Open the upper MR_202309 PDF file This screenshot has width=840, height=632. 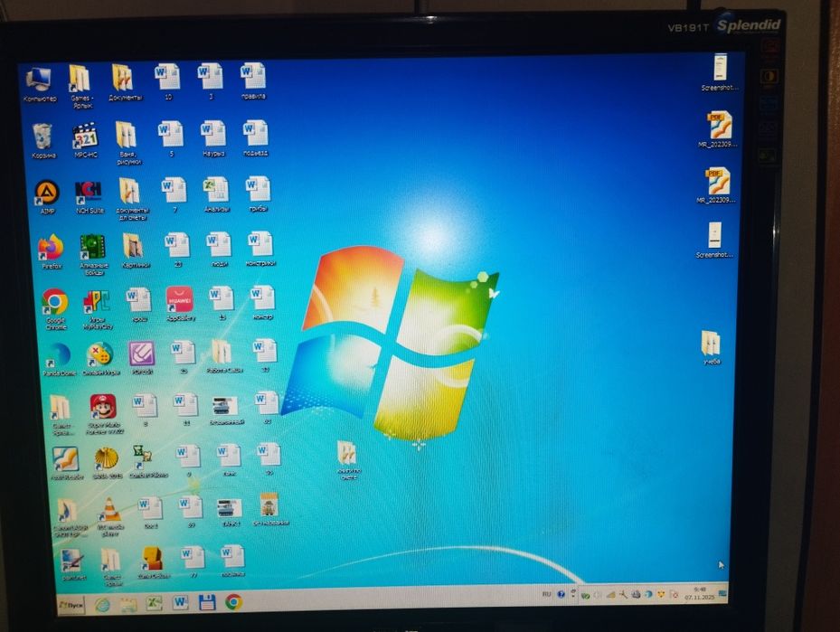click(718, 129)
